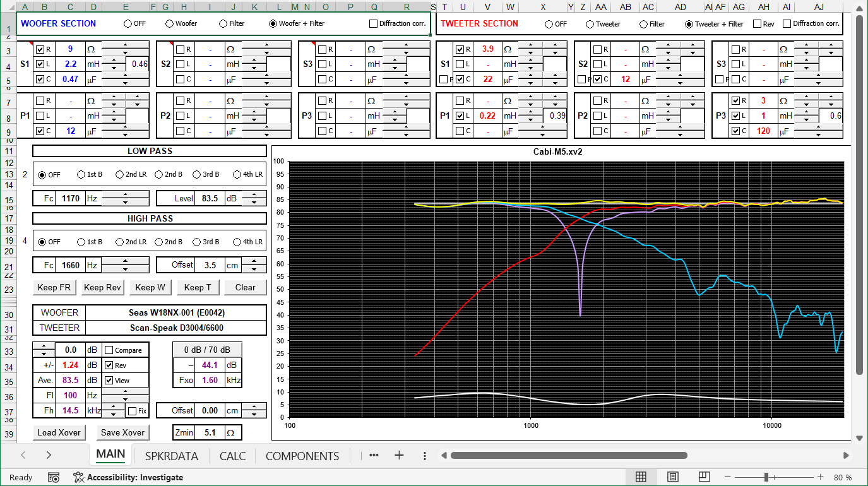The width and height of the screenshot is (868, 486).
Task: Check the Fix checkbox beside Fh
Action: (x=132, y=411)
